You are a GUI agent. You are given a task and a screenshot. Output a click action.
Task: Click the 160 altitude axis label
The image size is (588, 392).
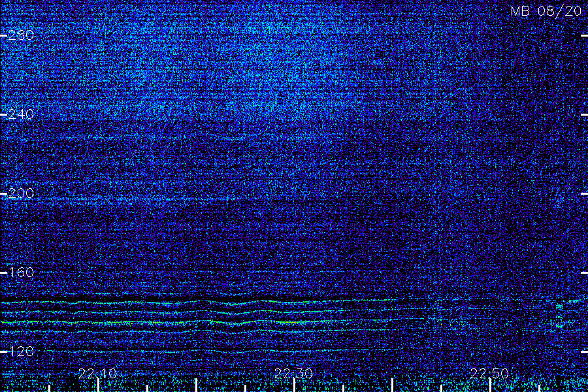point(21,272)
